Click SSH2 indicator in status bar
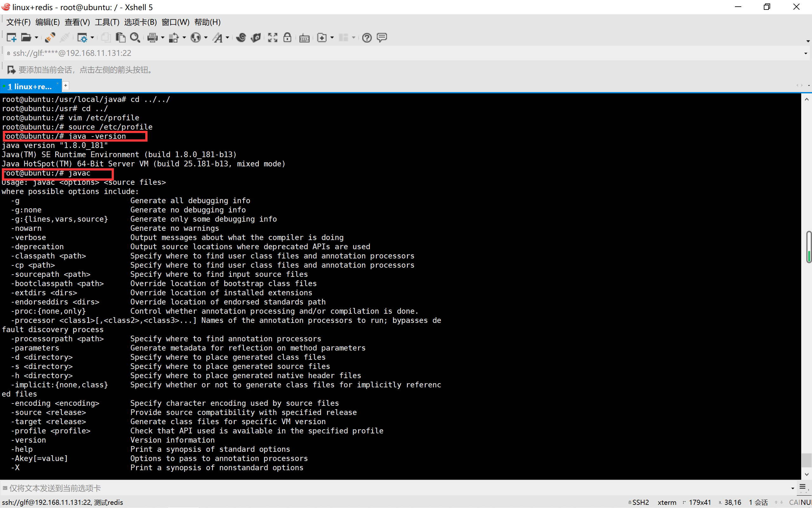The height and width of the screenshot is (508, 812). pos(639,502)
